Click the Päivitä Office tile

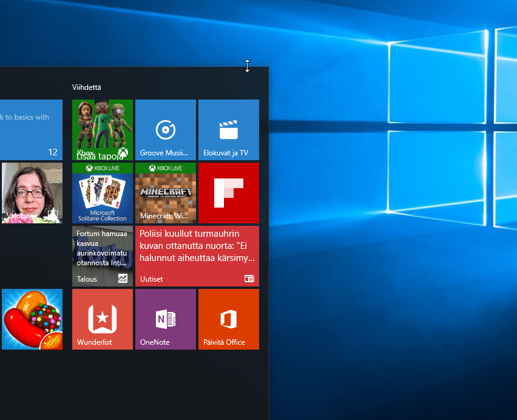pyautogui.click(x=229, y=319)
